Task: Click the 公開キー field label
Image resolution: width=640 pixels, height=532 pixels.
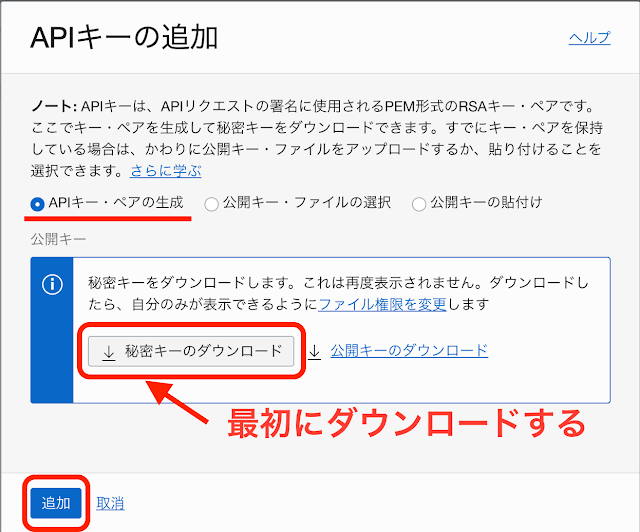Action: (58, 239)
